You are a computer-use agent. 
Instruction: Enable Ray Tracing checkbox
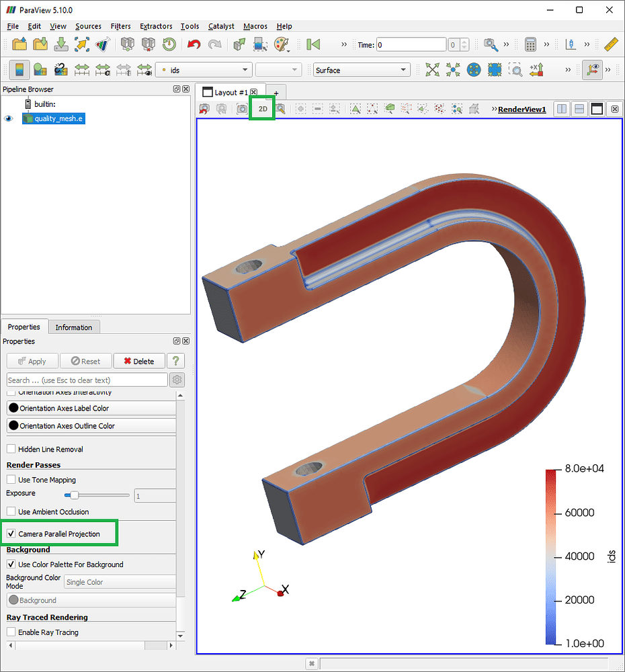coord(11,632)
